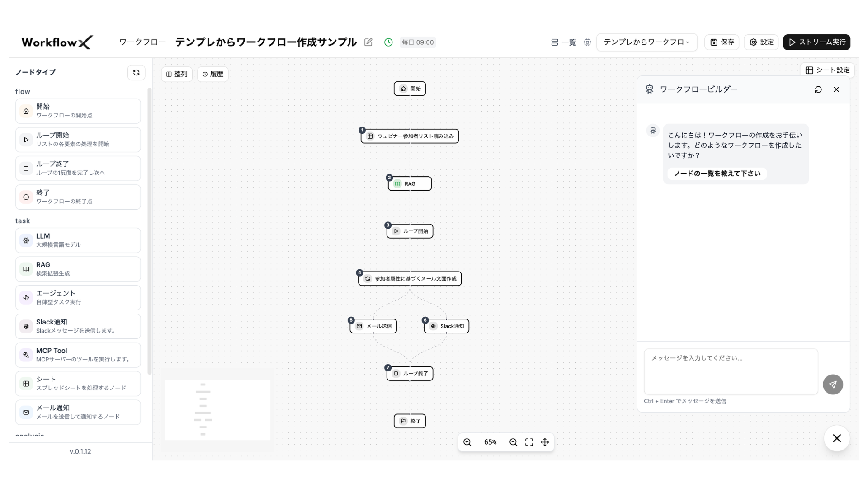Click the pan move arrows icon
This screenshot has width=868, height=488.
(545, 442)
